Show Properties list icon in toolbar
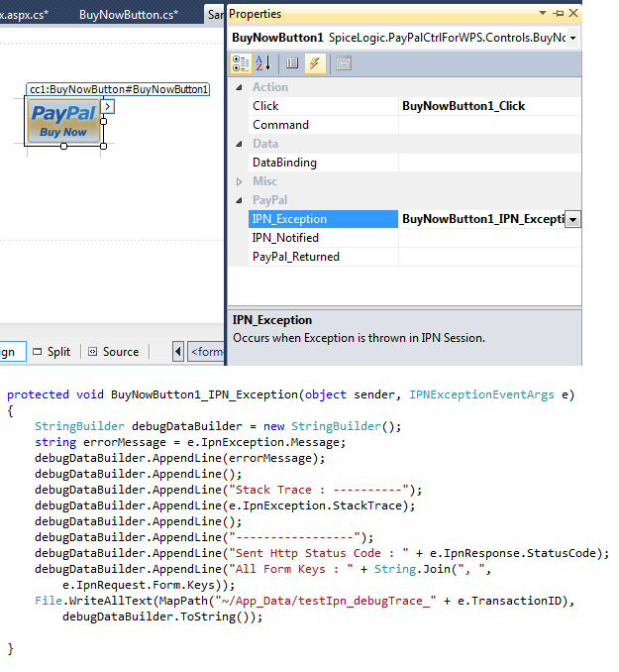This screenshot has height=672, width=619. pos(292,63)
